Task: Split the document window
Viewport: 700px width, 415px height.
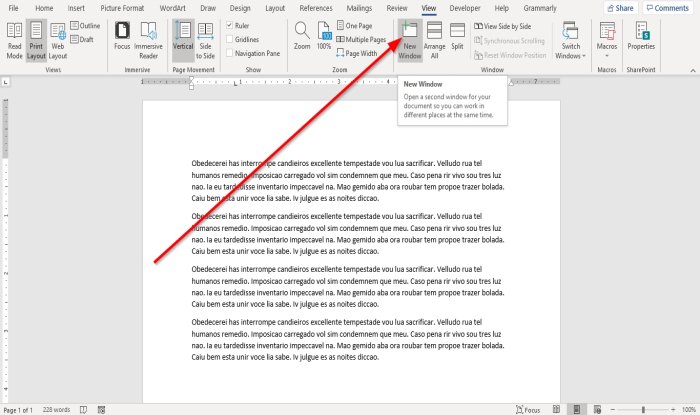Action: coord(457,36)
